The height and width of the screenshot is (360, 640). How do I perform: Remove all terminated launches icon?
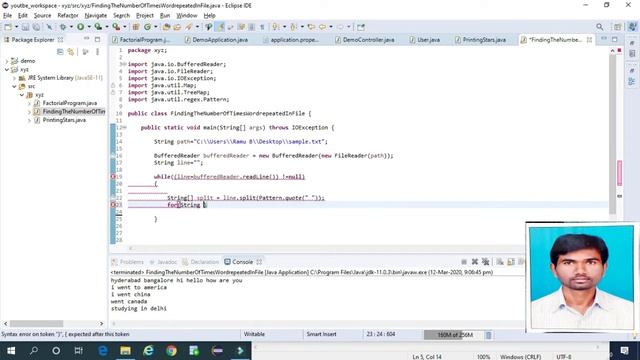[x=486, y=262]
